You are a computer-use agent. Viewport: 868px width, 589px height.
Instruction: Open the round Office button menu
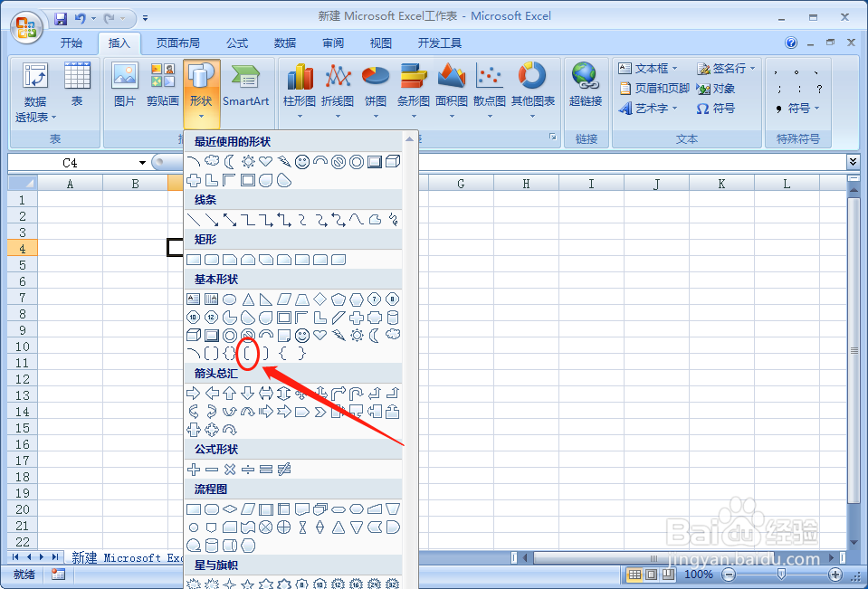[x=26, y=26]
